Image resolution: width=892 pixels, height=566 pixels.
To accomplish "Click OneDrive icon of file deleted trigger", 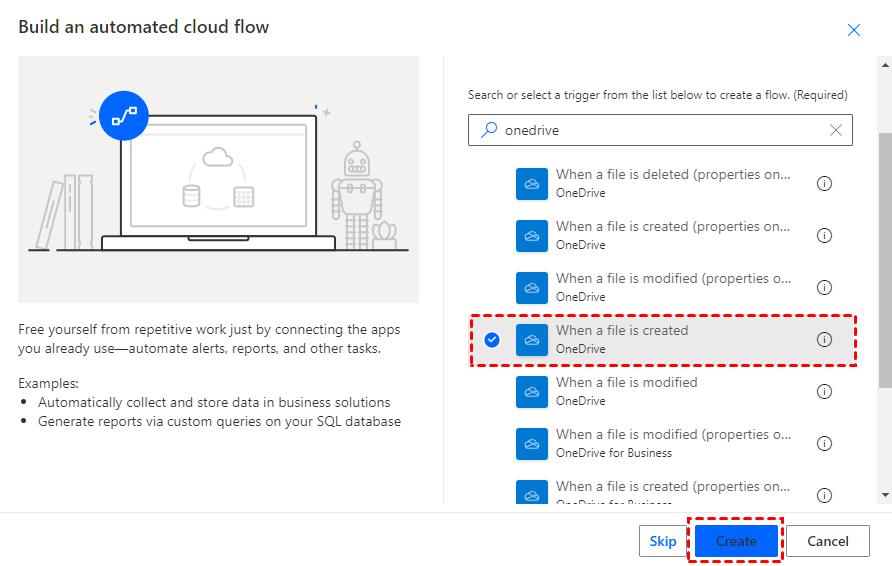I will point(532,184).
